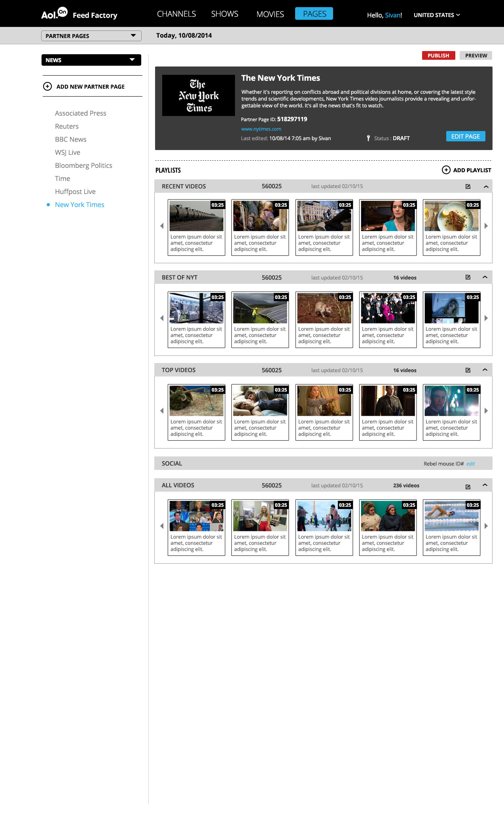Open the United States region dropdown

(x=437, y=15)
